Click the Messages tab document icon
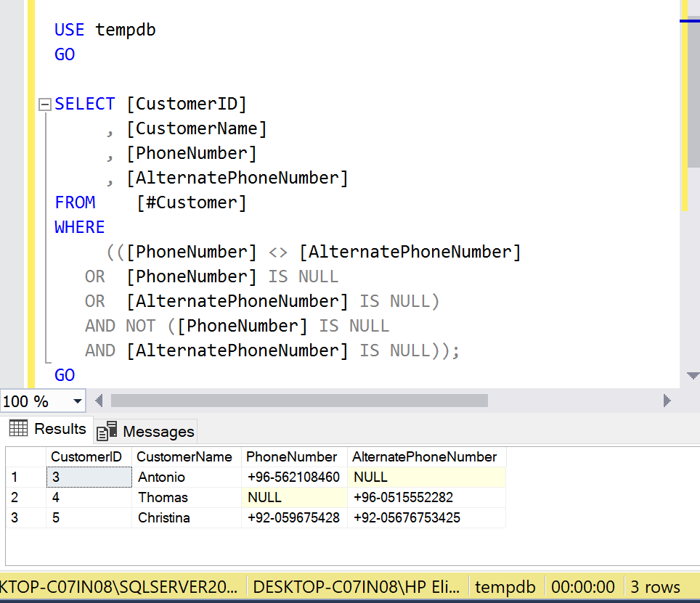Screen dimensions: 700x603 tap(107, 431)
